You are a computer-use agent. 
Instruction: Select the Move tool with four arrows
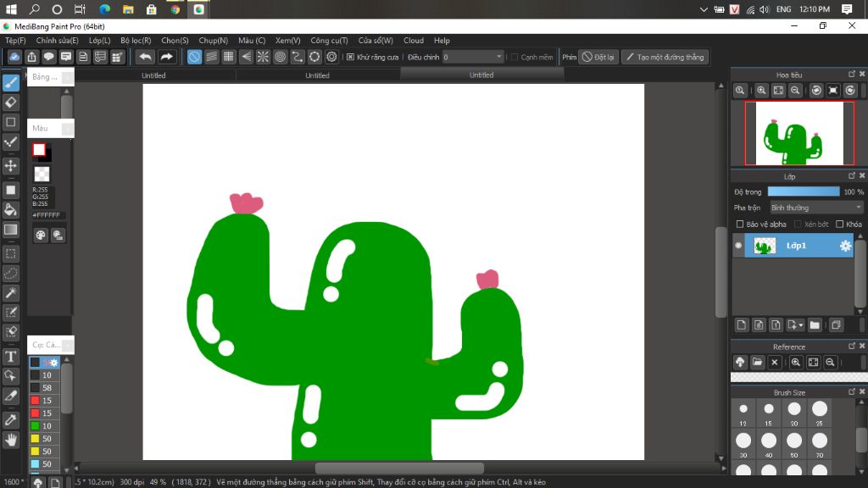pos(10,165)
